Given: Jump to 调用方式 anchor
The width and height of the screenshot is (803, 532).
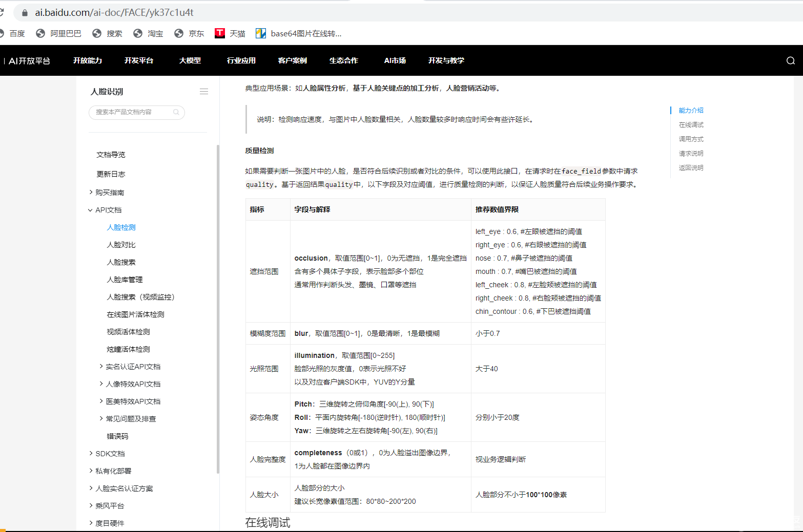Looking at the screenshot, I should coord(691,139).
